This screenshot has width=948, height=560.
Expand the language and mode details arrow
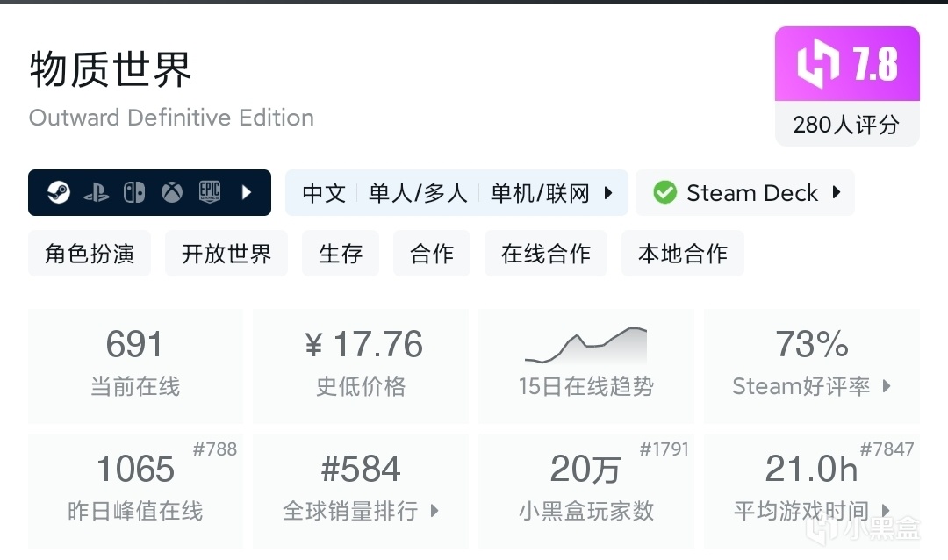608,192
